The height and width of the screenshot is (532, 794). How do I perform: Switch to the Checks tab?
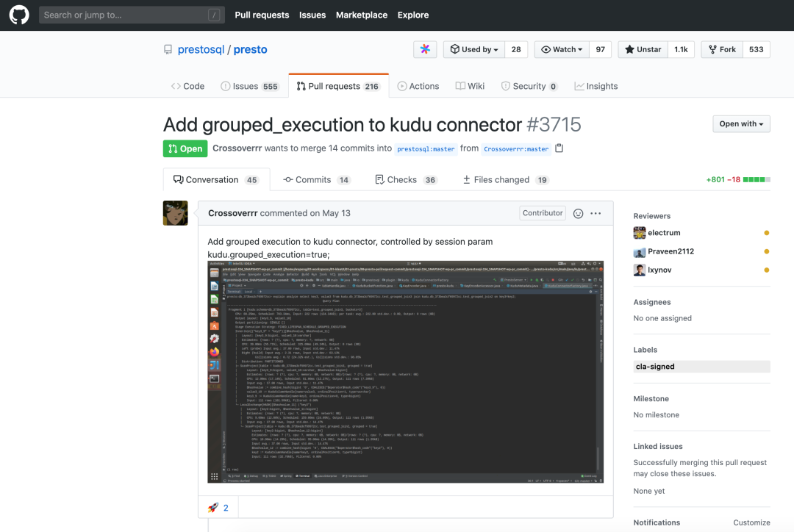[406, 180]
